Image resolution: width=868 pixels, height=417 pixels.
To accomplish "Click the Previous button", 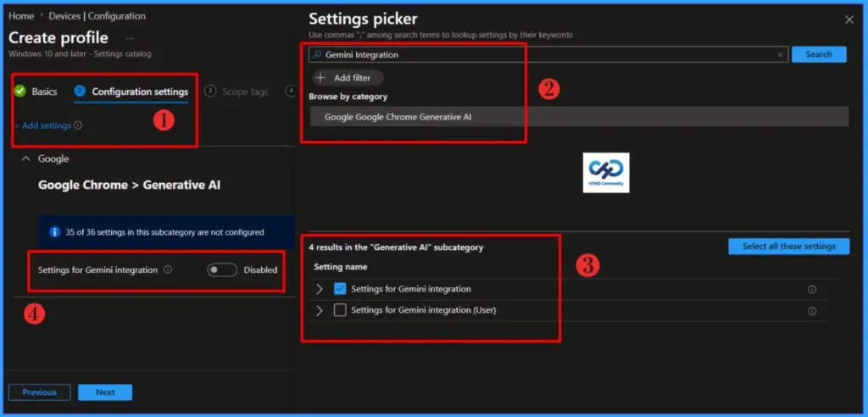I will coord(39,392).
